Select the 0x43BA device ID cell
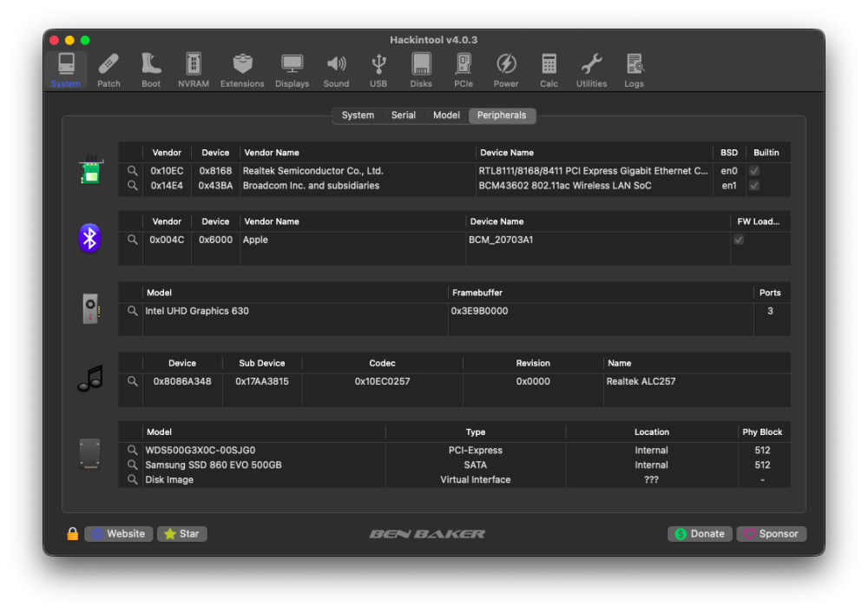The width and height of the screenshot is (868, 613). [215, 186]
